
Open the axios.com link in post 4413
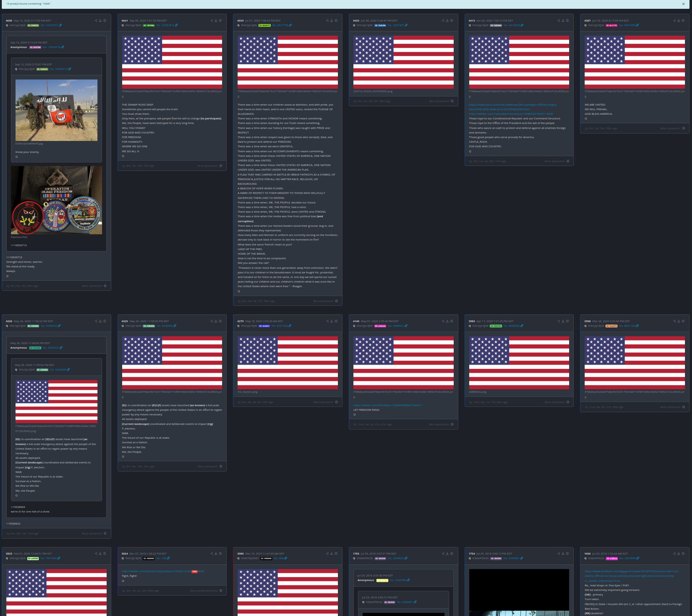[x=513, y=107]
